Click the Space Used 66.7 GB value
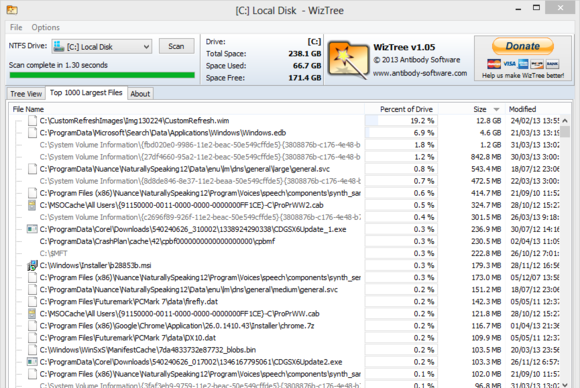580x388 pixels. pos(307,66)
